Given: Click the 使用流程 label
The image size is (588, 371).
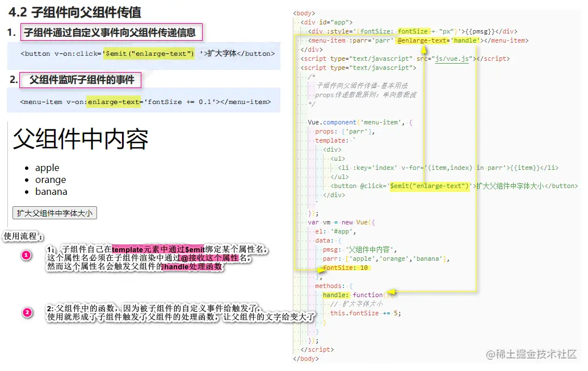Looking at the screenshot, I should (23, 236).
